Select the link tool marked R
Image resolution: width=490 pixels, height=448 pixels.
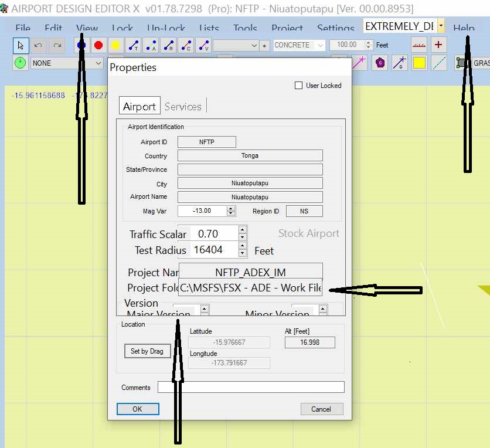[x=168, y=46]
